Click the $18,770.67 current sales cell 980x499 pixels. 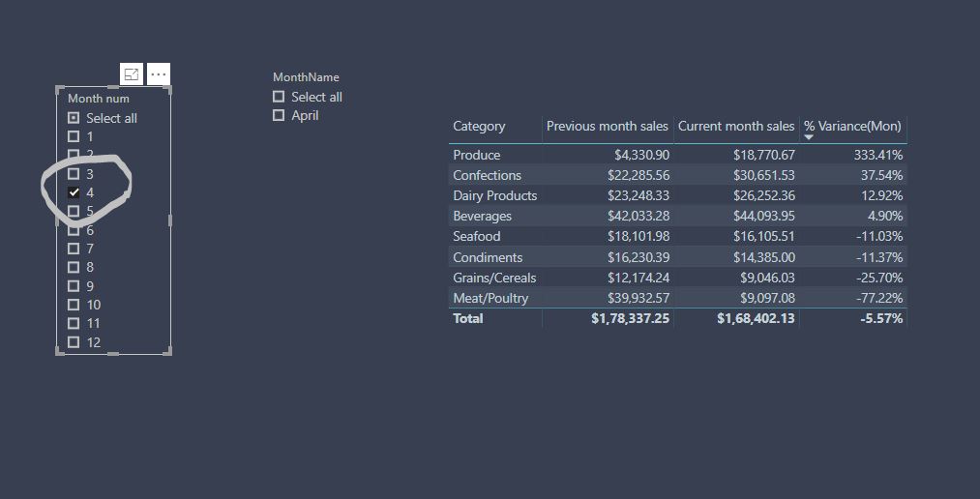pos(764,155)
